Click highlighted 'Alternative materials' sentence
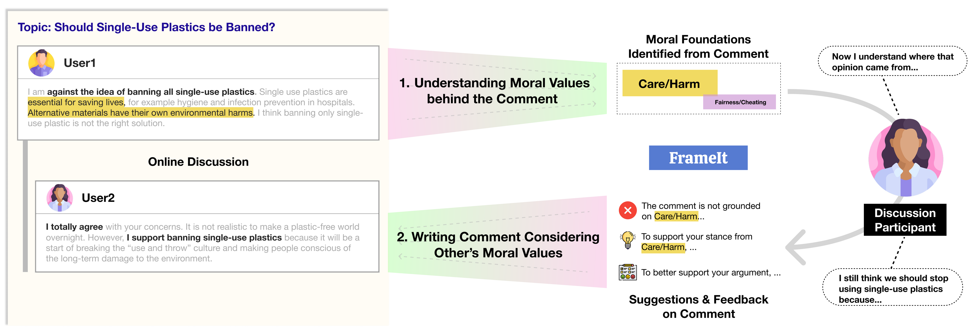This screenshot has width=980, height=333. click(x=140, y=113)
